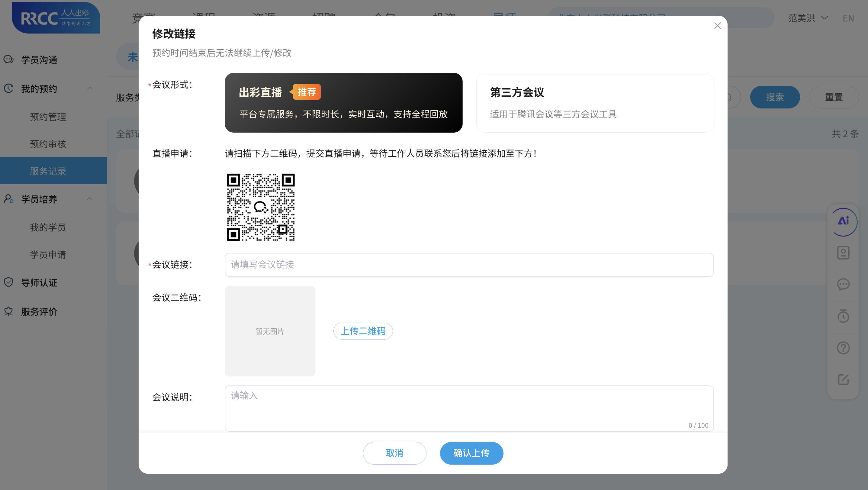Open 我的学员 in the sidebar
The image size is (868, 490).
click(x=48, y=227)
